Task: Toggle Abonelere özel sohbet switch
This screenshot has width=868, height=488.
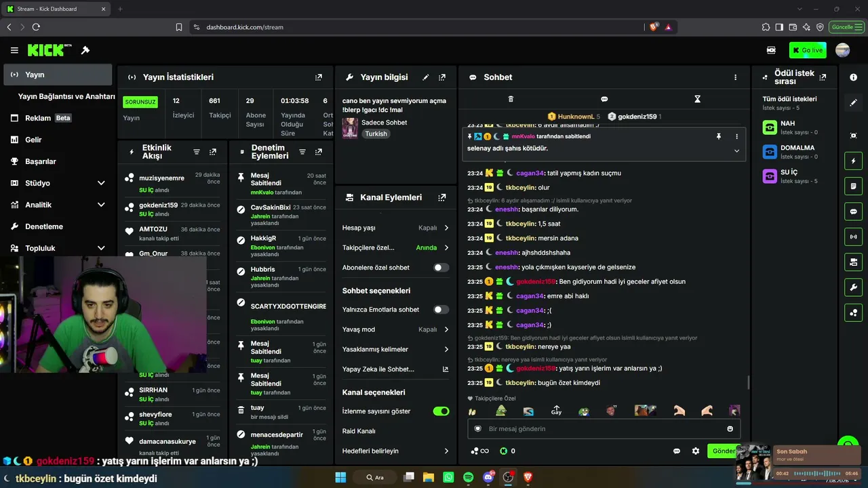Action: (441, 268)
